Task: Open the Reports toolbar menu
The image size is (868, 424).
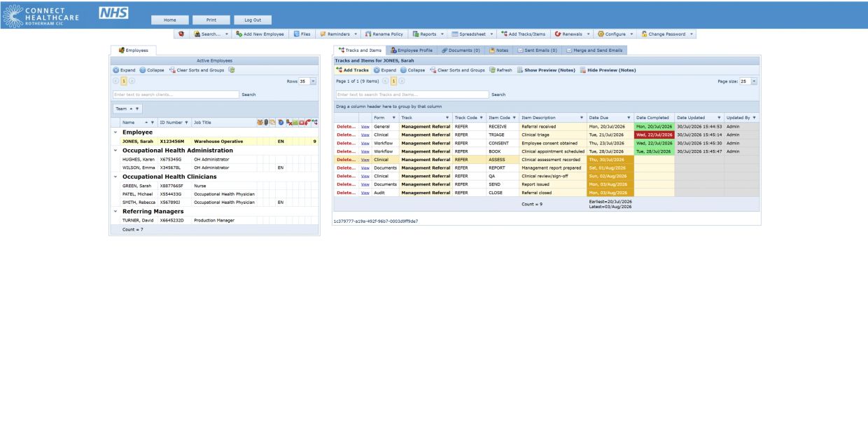Action: [428, 34]
